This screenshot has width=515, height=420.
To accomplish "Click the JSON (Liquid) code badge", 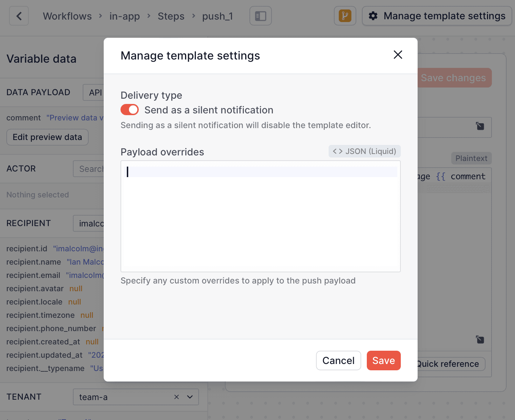I will click(x=364, y=151).
